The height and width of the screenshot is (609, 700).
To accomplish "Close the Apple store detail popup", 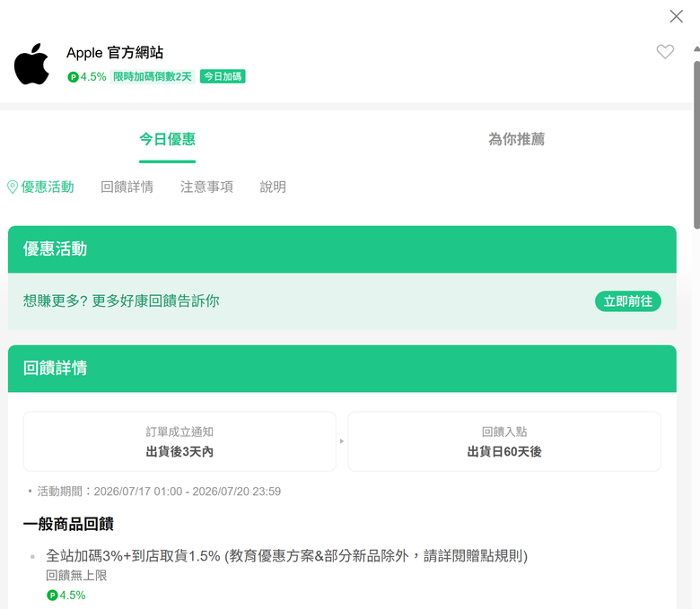I will point(676,16).
